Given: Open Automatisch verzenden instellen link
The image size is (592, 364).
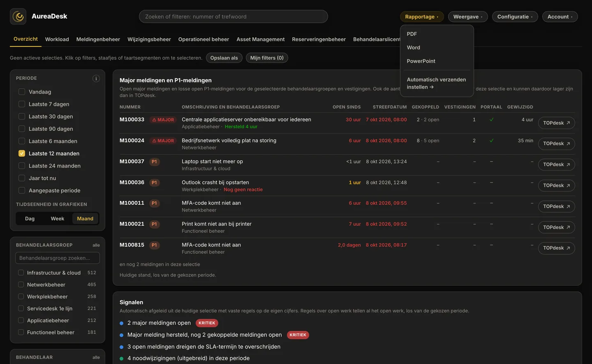Looking at the screenshot, I should [437, 83].
